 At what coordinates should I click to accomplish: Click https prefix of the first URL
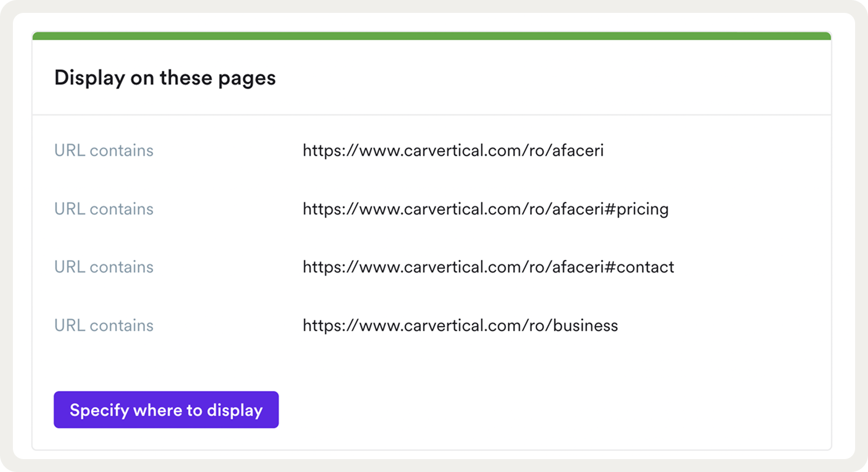pos(322,151)
